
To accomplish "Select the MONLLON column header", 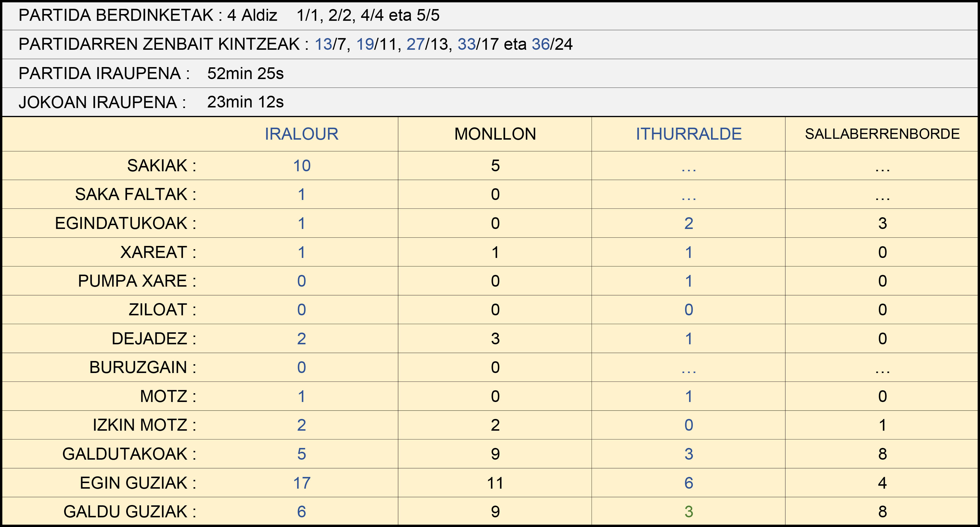I will [495, 134].
